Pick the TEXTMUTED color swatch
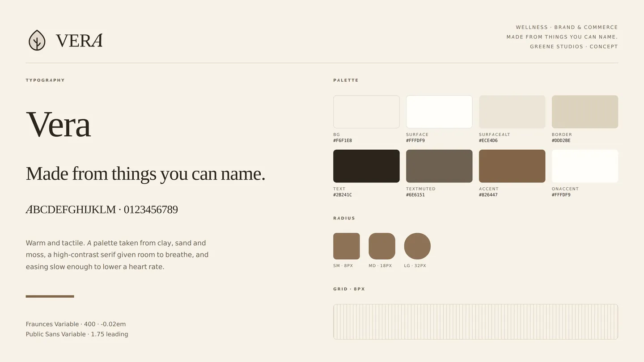This screenshot has height=362, width=644. 439,166
